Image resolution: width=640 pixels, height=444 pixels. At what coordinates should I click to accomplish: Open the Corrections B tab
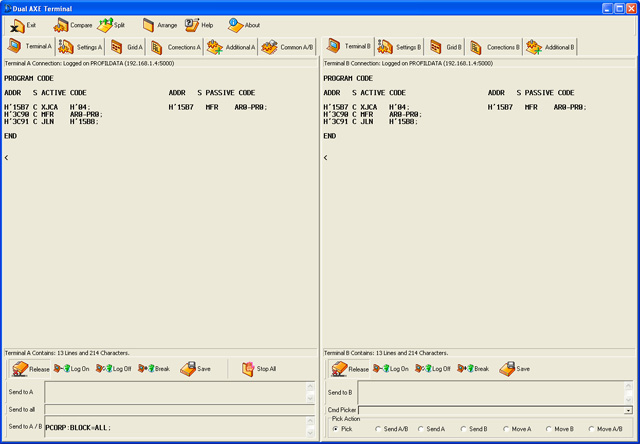[495, 46]
